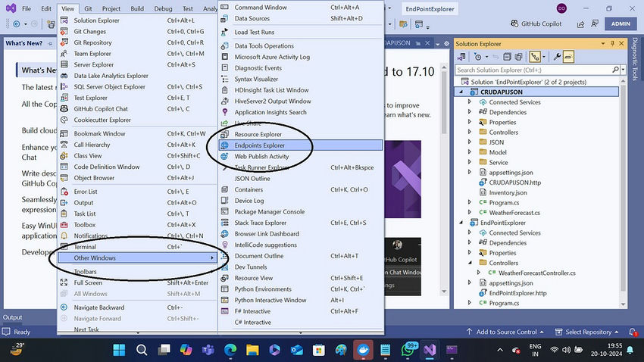Screen dimensions: 644x362
Task: Open Microsoft Edge from the taskbar
Action: pos(230,350)
